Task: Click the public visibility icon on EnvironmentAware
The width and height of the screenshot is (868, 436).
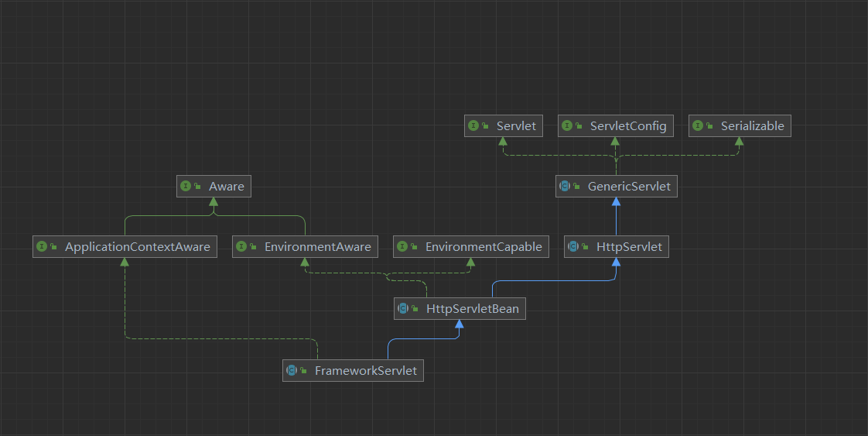Action: pyautogui.click(x=253, y=247)
